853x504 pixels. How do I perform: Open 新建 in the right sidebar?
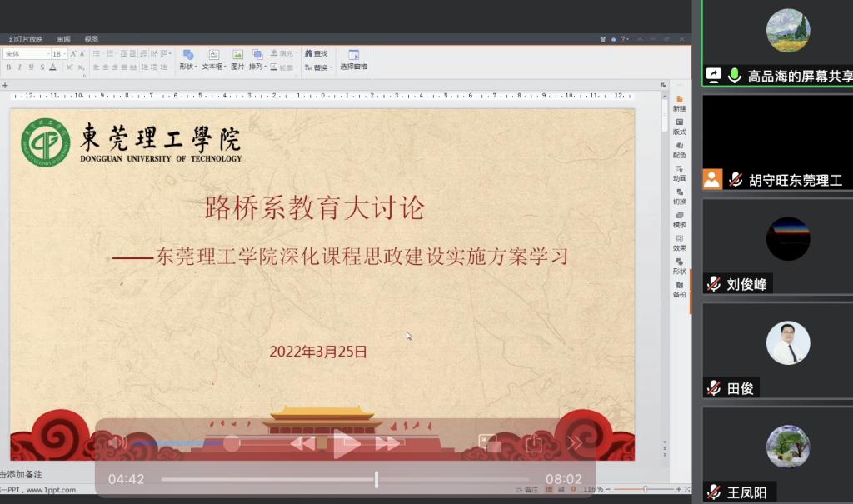(680, 103)
